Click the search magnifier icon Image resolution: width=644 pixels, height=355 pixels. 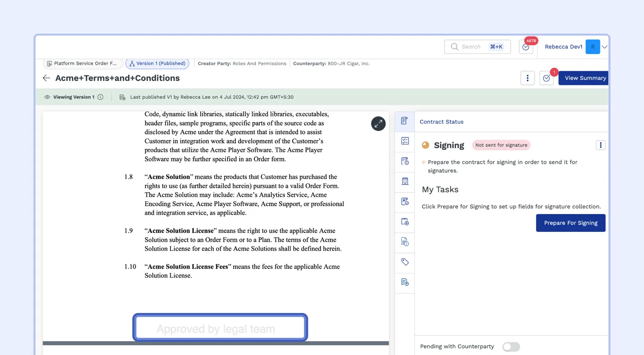click(454, 47)
